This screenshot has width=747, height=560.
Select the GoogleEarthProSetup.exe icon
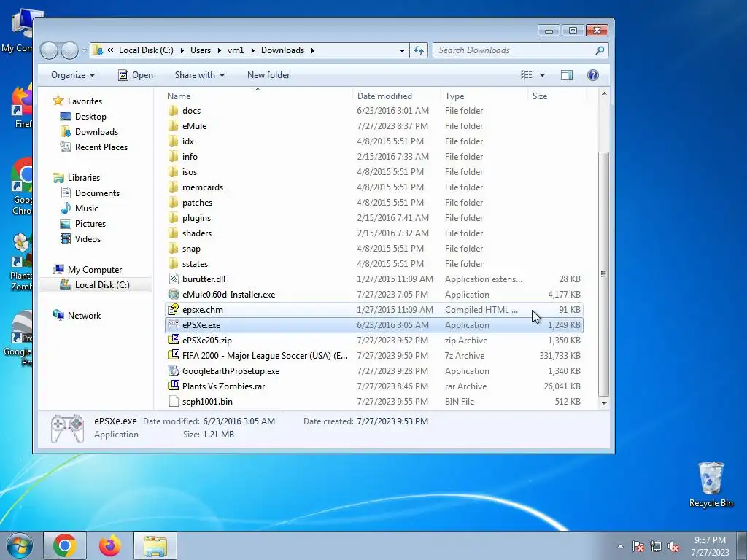(174, 371)
